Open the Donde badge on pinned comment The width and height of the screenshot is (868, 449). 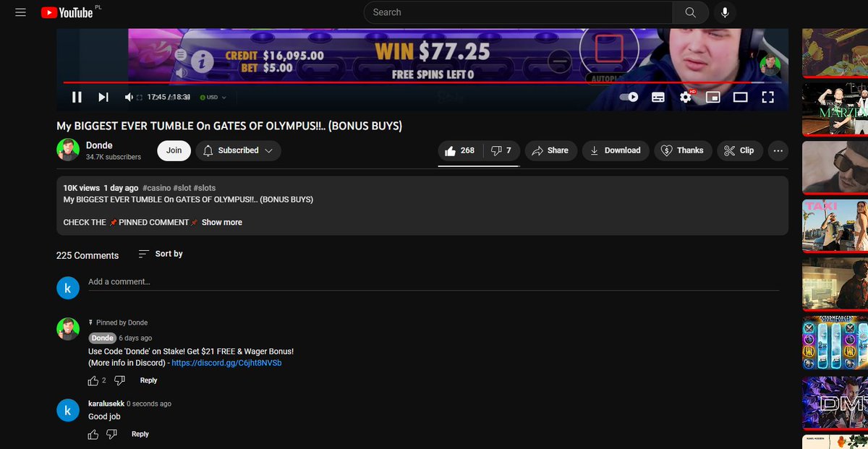103,338
